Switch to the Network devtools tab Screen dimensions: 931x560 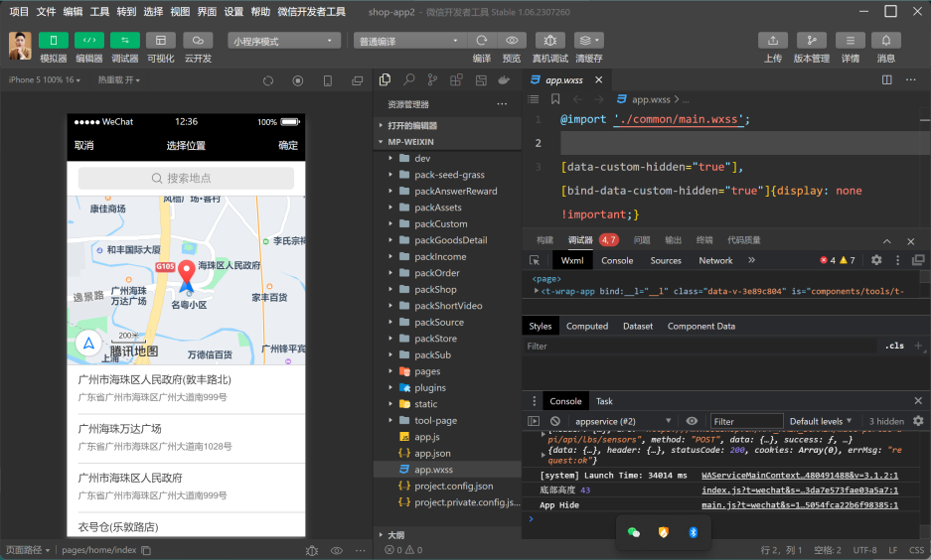point(715,260)
